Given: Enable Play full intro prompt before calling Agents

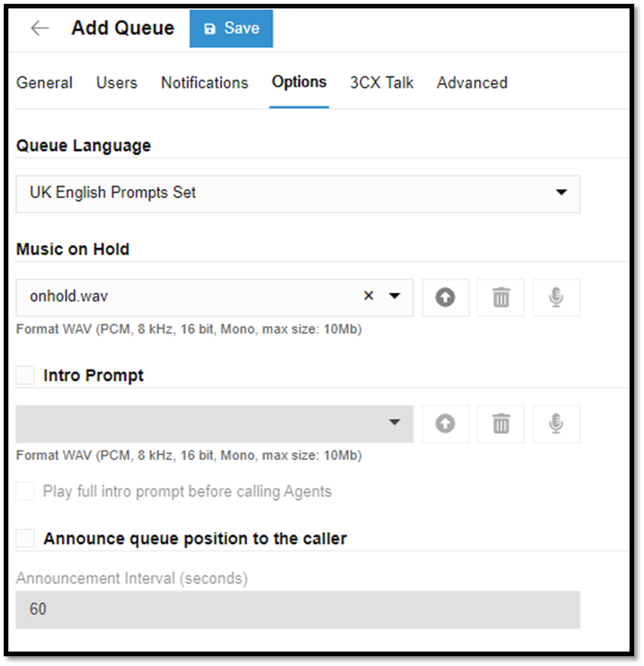Looking at the screenshot, I should click(x=24, y=491).
